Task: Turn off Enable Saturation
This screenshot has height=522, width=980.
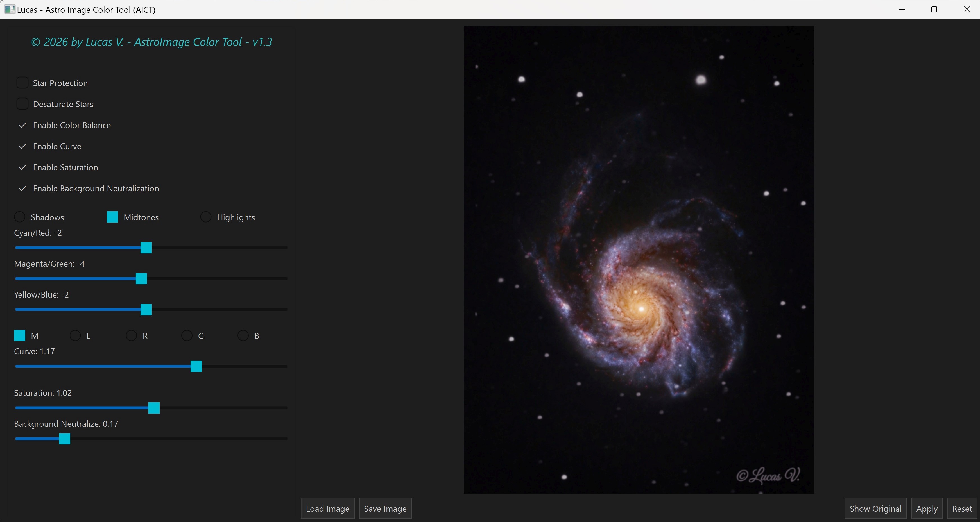Action: point(22,168)
